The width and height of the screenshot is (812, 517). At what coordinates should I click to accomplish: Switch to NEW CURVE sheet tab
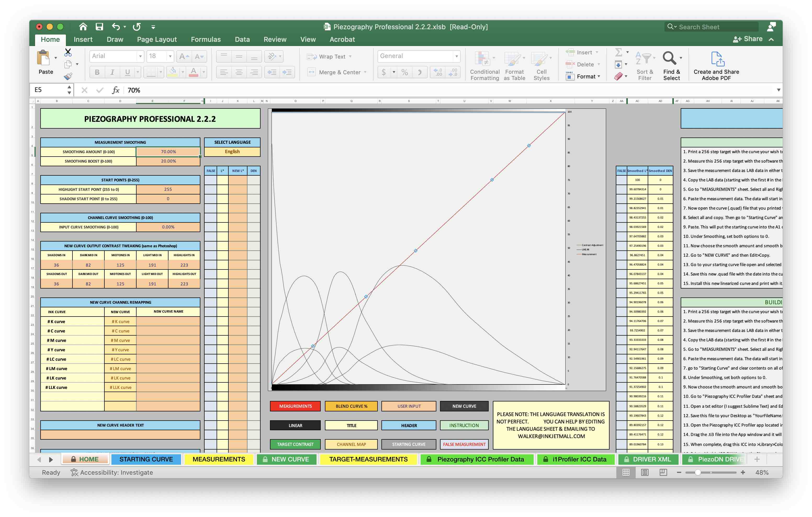pos(286,459)
